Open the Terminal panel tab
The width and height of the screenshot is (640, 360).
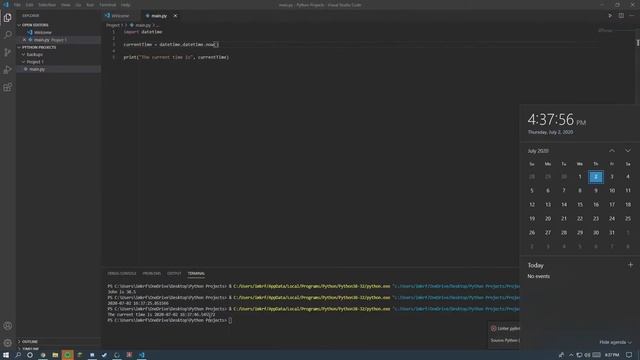click(x=196, y=273)
